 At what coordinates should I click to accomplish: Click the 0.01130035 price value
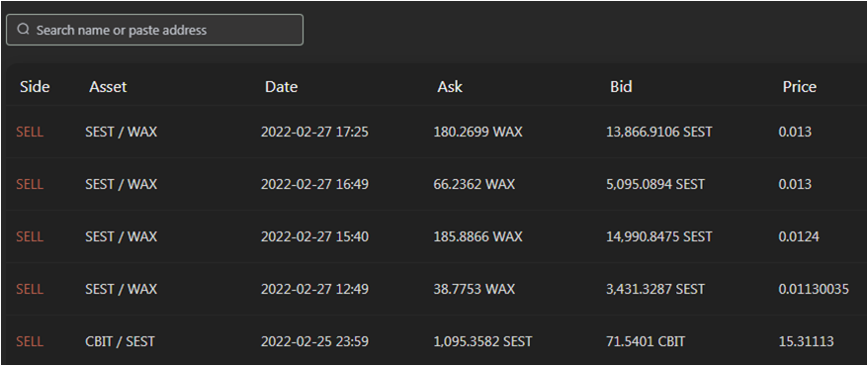coord(814,289)
